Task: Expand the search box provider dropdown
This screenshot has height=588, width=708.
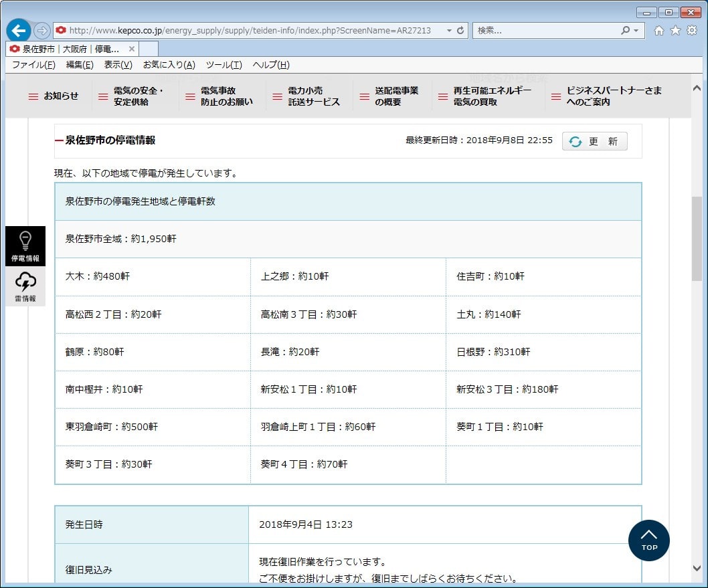Action: [636, 31]
